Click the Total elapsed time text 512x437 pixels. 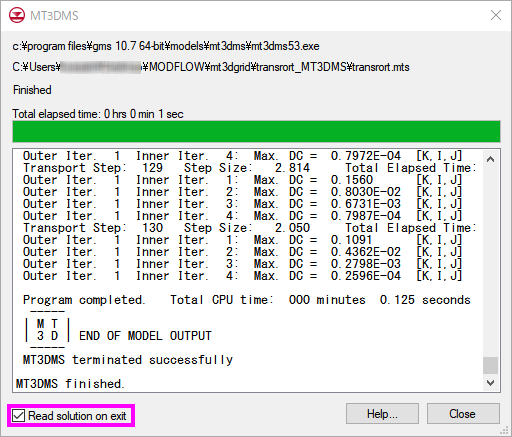pyautogui.click(x=98, y=114)
